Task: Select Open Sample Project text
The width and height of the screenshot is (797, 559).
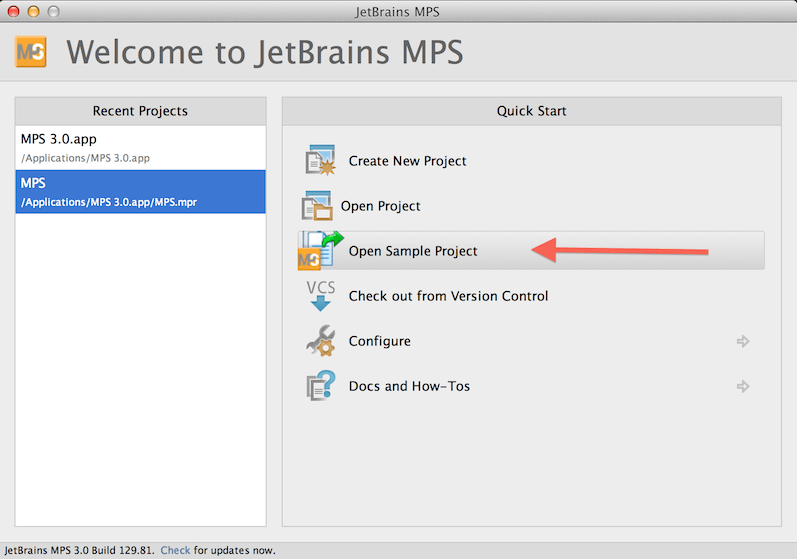Action: click(413, 251)
